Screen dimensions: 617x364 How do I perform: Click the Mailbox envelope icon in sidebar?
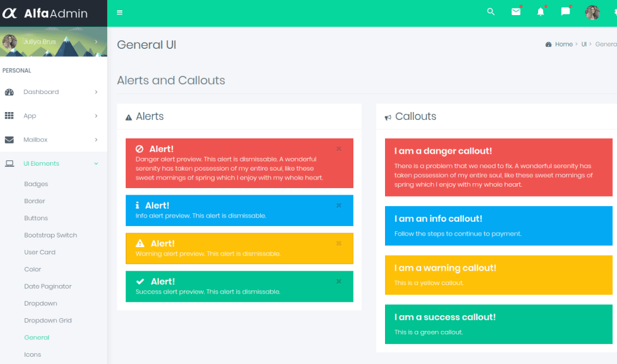(x=9, y=140)
